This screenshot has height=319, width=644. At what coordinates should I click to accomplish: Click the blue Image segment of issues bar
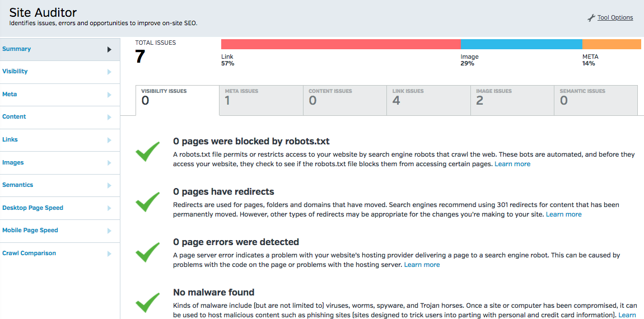(x=521, y=44)
